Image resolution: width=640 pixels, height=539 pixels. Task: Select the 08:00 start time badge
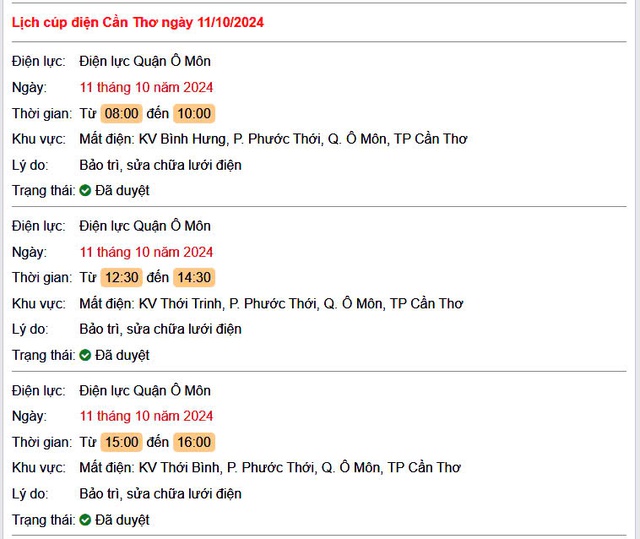click(121, 113)
